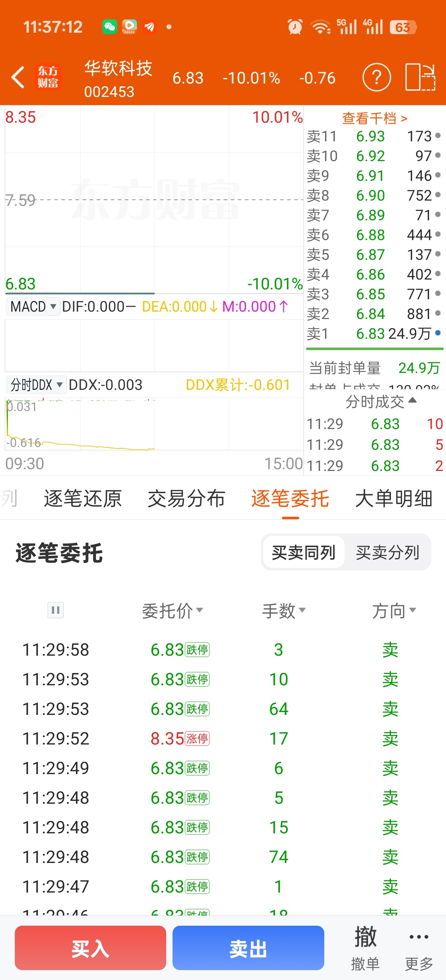Tap the 买入 buy button
Screen dimensions: 446x980
pyautogui.click(x=90, y=948)
